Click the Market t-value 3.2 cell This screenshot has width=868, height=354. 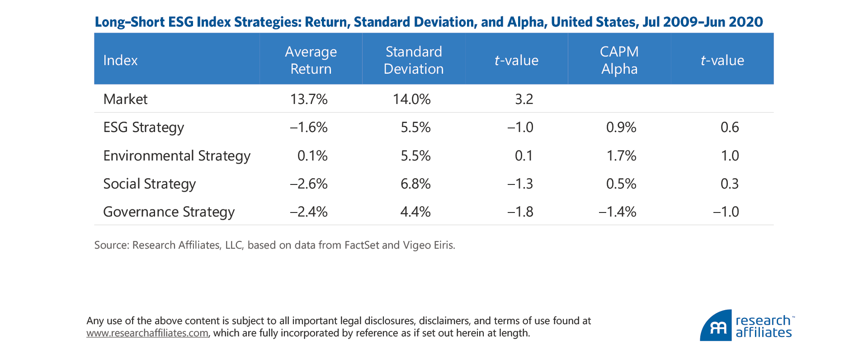[524, 99]
